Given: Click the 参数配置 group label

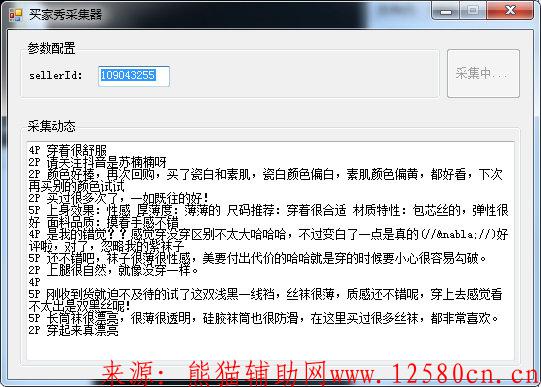Looking at the screenshot, I should coord(51,48).
